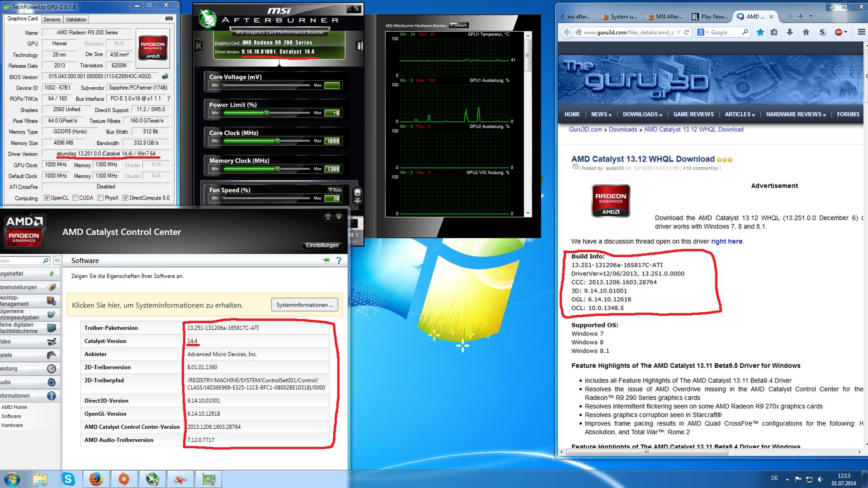Click the BIOS save chip icon in GPU-Z
The width and height of the screenshot is (868, 488).
pyautogui.click(x=165, y=76)
